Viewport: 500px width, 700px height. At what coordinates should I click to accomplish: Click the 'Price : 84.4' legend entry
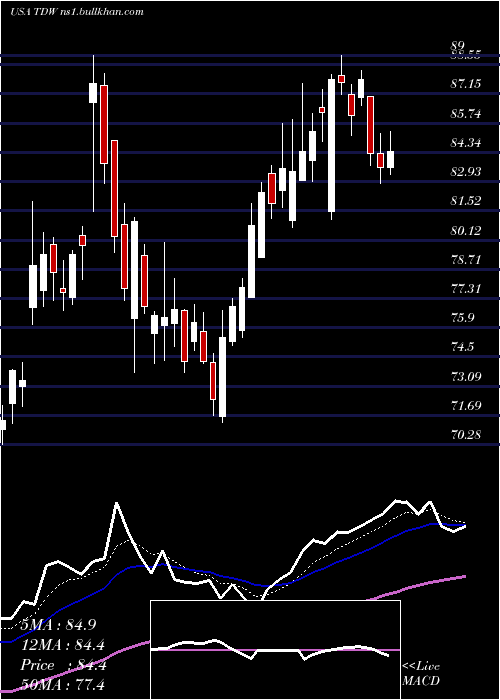coord(62,665)
